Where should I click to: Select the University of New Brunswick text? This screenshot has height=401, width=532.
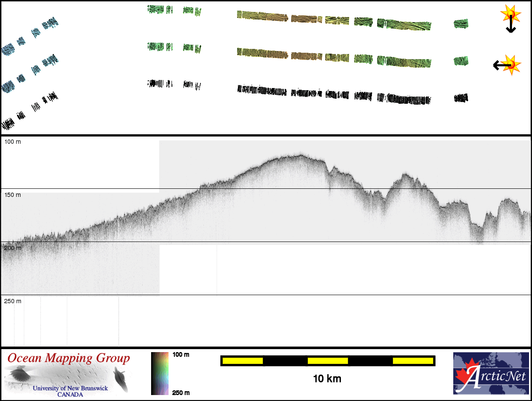[x=70, y=388]
